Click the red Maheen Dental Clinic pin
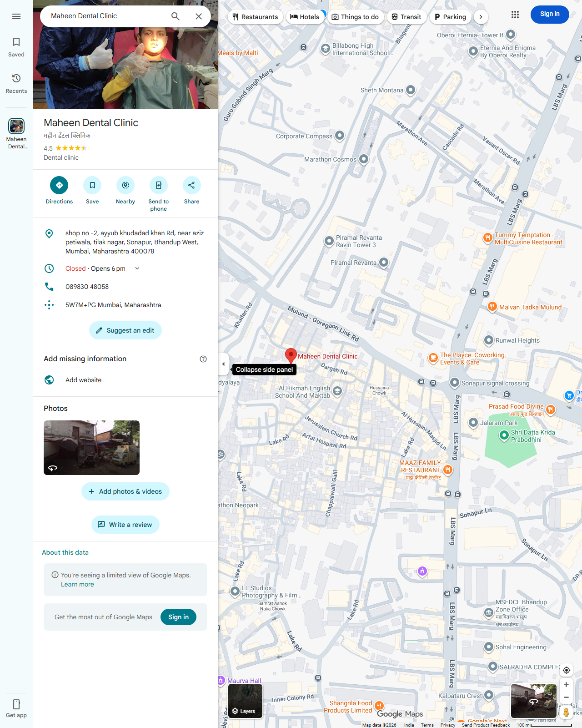The height and width of the screenshot is (728, 582). (291, 356)
